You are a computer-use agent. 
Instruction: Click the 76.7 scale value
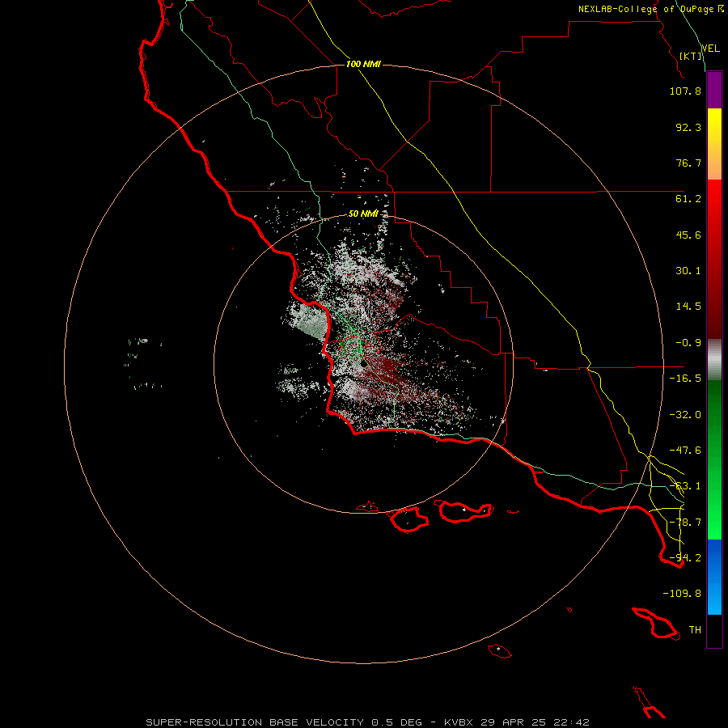(688, 163)
